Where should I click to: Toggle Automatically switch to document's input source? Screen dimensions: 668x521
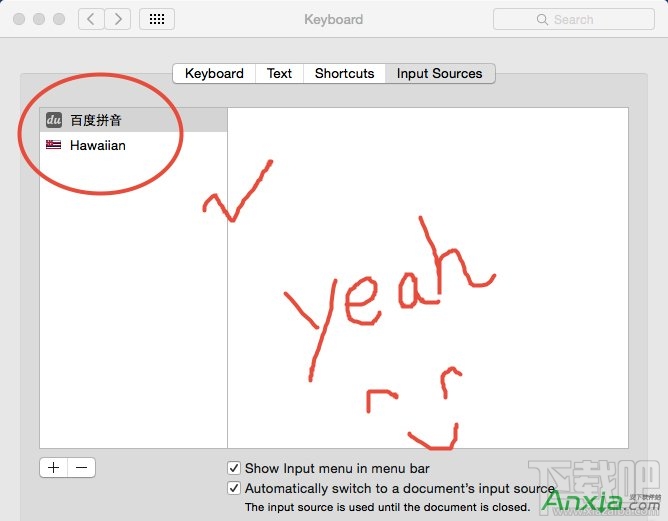point(233,488)
